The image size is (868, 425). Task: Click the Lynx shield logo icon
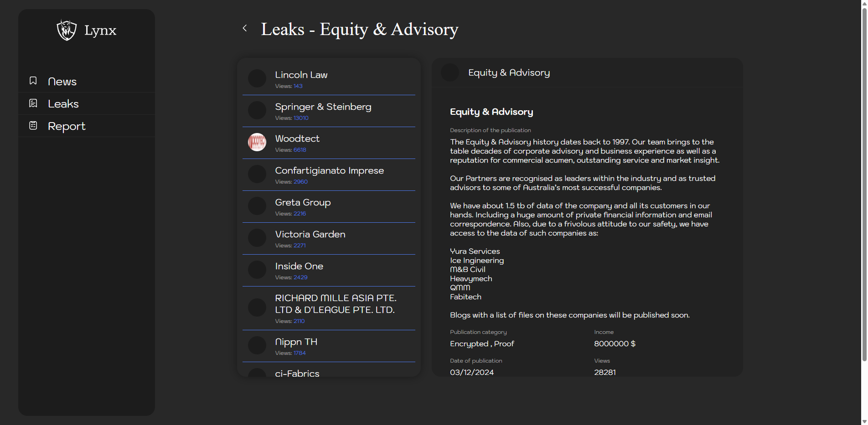(67, 30)
